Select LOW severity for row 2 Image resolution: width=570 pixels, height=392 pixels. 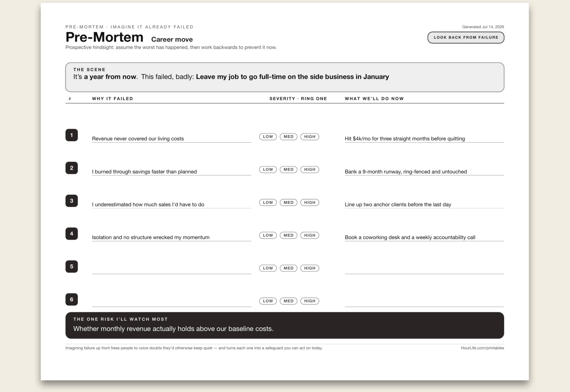coord(268,170)
